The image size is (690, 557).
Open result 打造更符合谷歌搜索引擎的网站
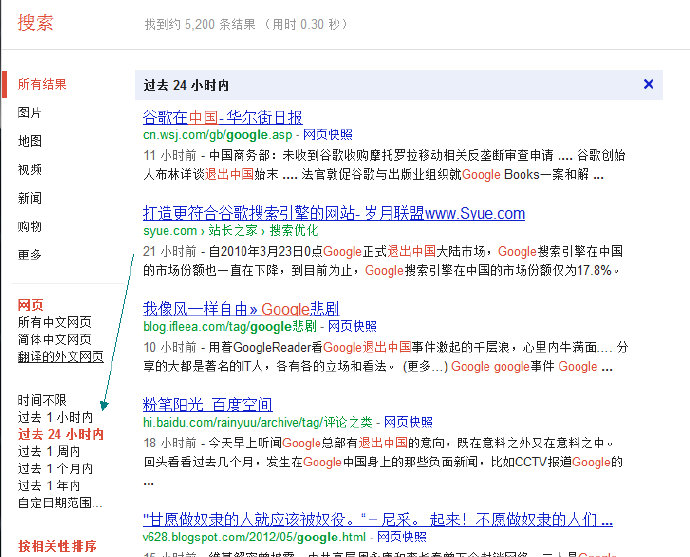click(x=334, y=213)
